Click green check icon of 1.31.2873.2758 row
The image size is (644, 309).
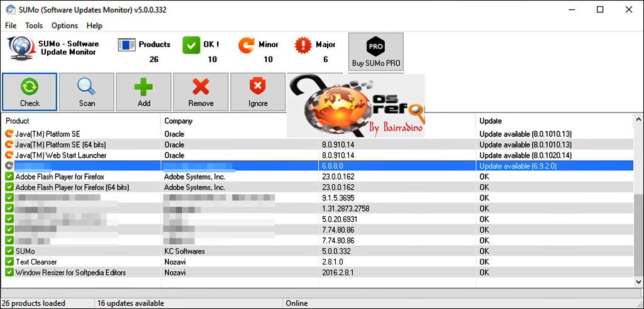9,209
